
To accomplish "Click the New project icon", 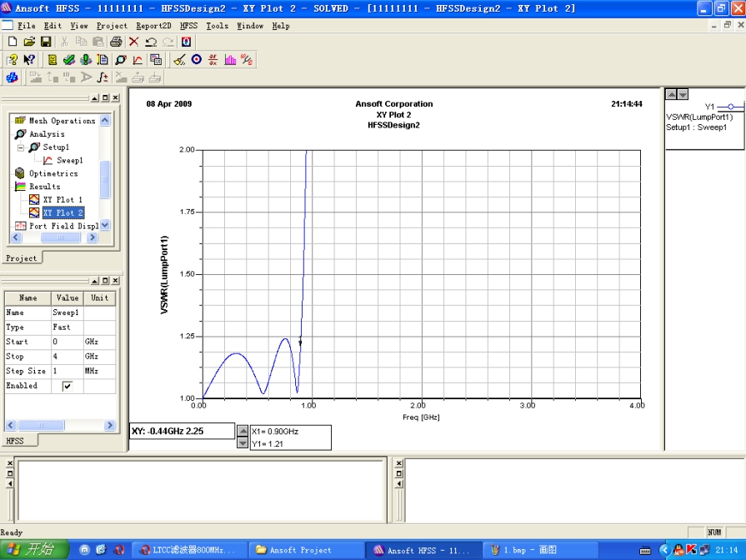I will coord(13,42).
